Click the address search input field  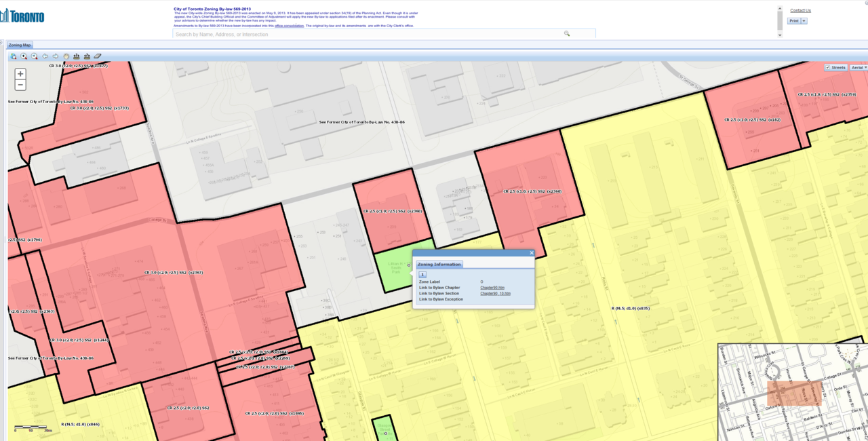[x=366, y=34]
